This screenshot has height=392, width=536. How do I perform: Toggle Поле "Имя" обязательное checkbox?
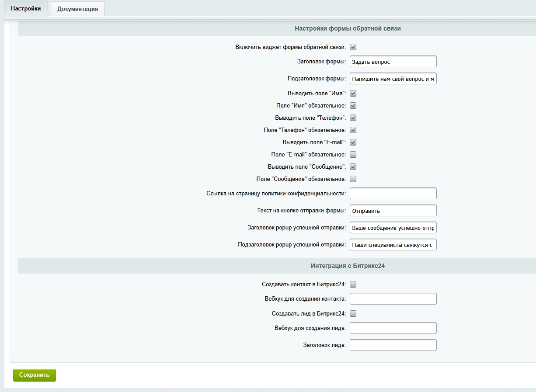353,106
